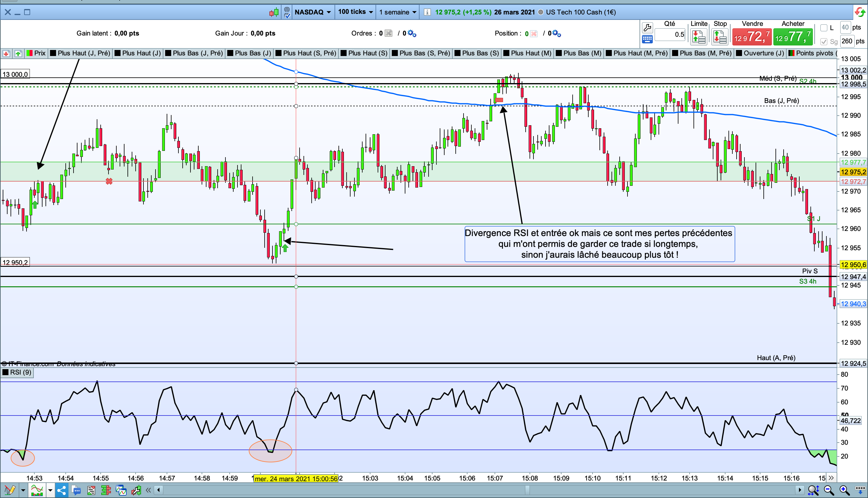Open the Stop order icon
Screen dimensions: 868x498
point(720,37)
